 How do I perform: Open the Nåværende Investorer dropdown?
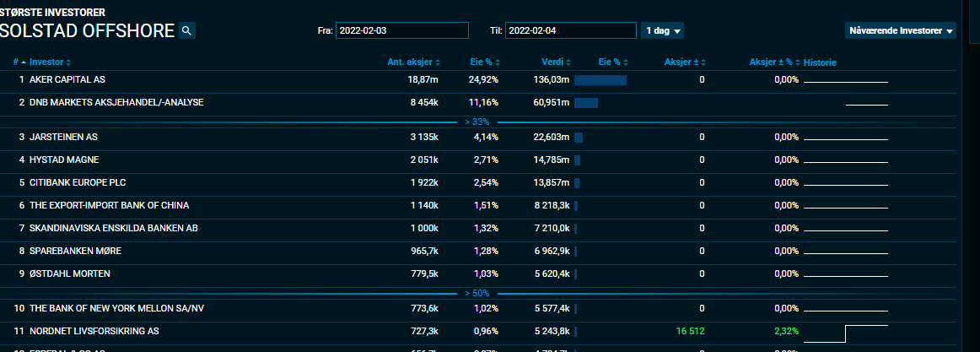pyautogui.click(x=900, y=30)
